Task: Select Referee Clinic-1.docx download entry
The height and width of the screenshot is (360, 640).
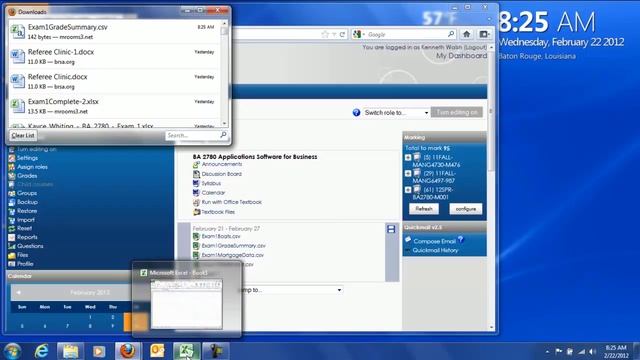Action: [115, 56]
